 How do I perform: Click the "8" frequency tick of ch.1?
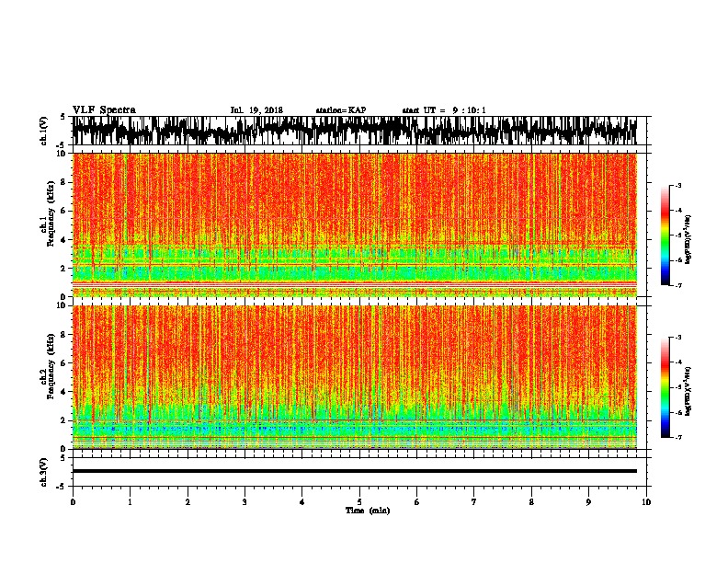click(x=64, y=182)
